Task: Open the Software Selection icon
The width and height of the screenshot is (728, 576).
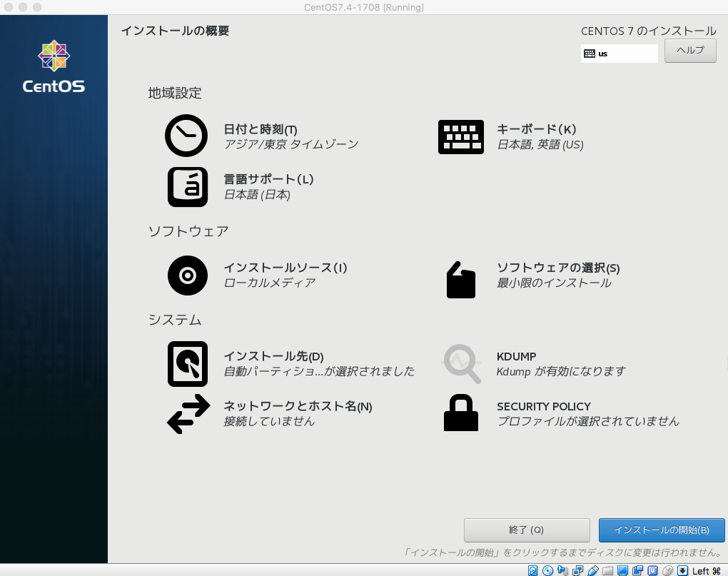Action: (460, 279)
